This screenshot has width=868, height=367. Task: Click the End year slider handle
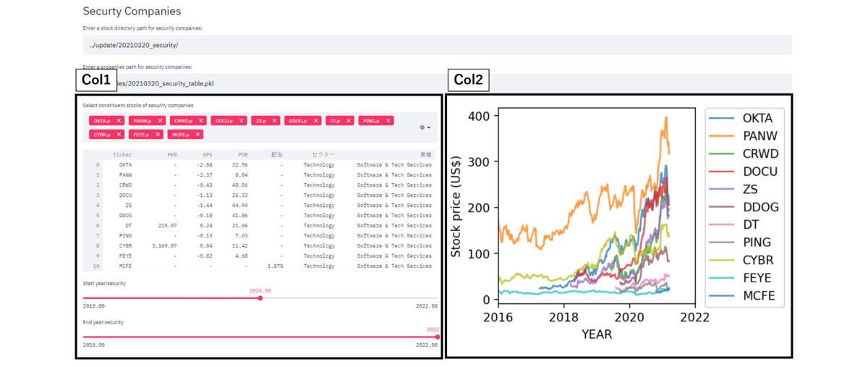[438, 337]
